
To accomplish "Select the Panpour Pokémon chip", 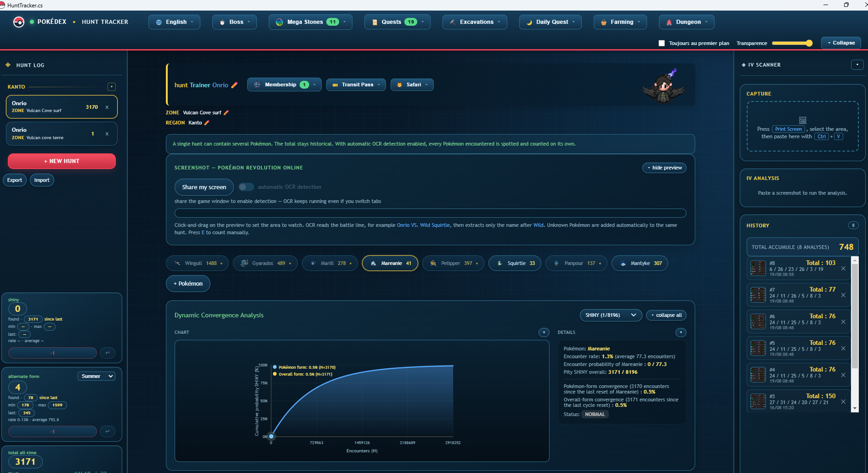I will point(576,264).
